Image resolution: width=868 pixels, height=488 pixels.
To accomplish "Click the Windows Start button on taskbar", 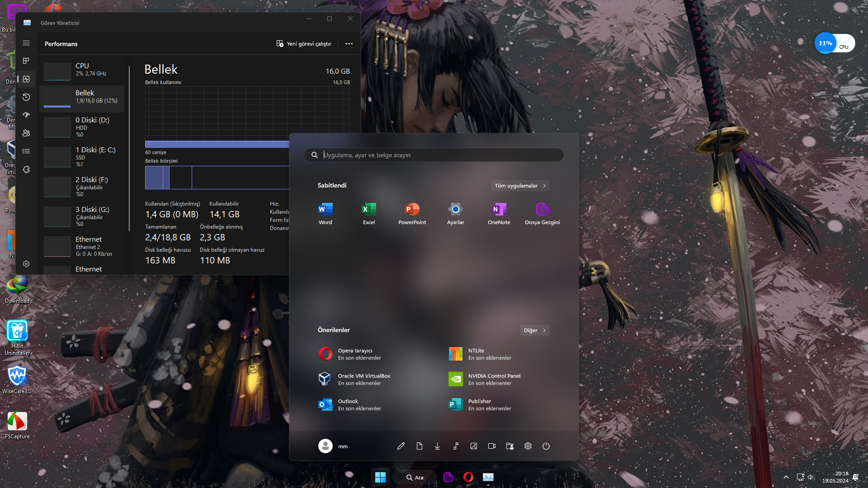I will (x=381, y=477).
